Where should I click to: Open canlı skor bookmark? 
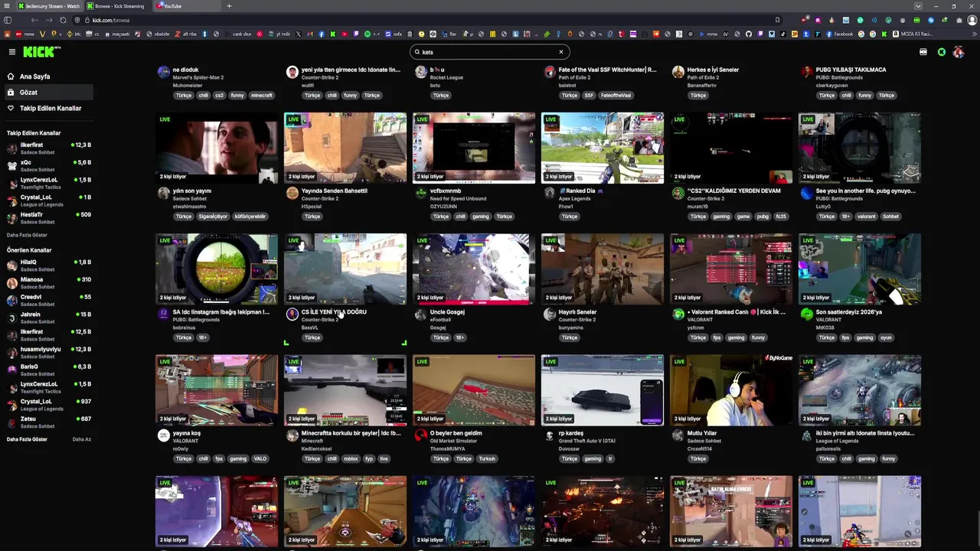point(238,34)
